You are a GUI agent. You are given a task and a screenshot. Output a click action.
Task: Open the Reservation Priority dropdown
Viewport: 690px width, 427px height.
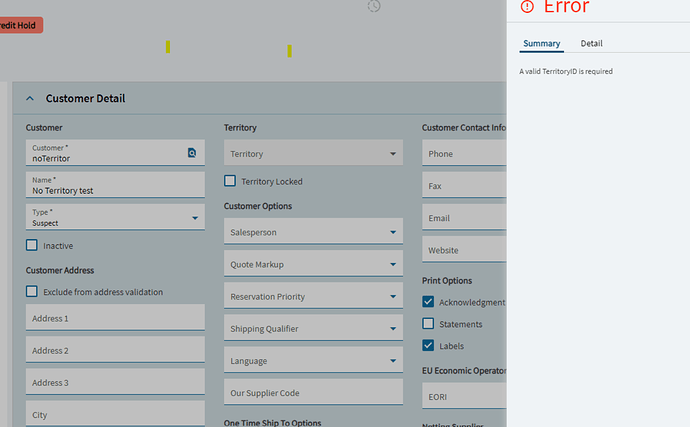coord(313,295)
